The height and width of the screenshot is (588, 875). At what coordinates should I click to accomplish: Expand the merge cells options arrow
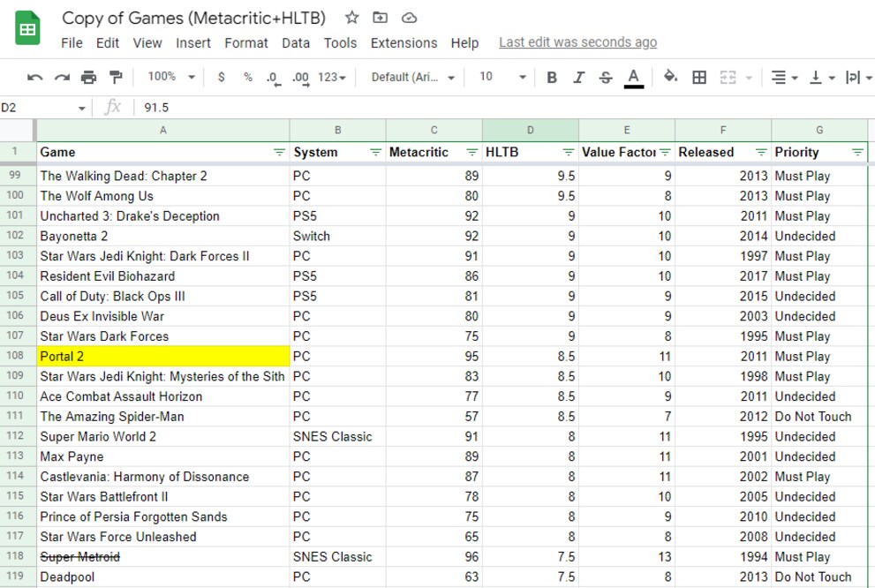click(749, 78)
